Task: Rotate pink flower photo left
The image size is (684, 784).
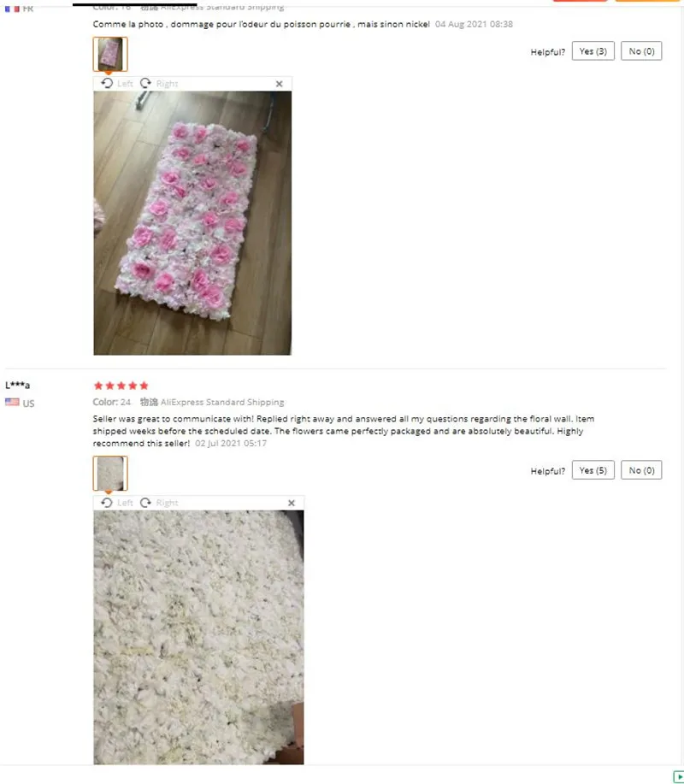Action: point(117,83)
